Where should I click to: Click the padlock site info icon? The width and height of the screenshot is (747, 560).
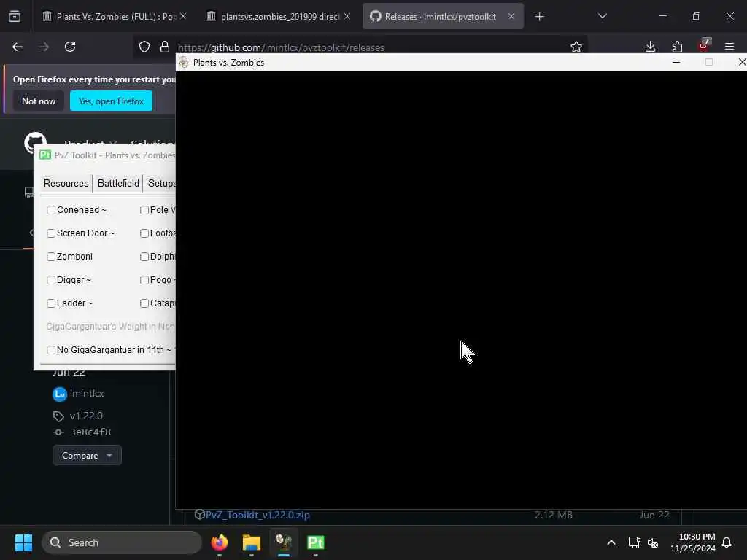pos(165,47)
